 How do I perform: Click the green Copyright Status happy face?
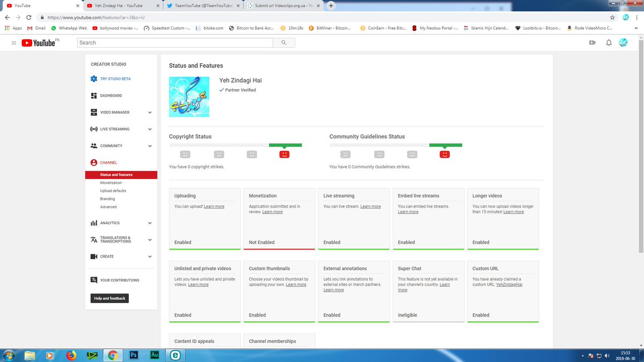284,154
